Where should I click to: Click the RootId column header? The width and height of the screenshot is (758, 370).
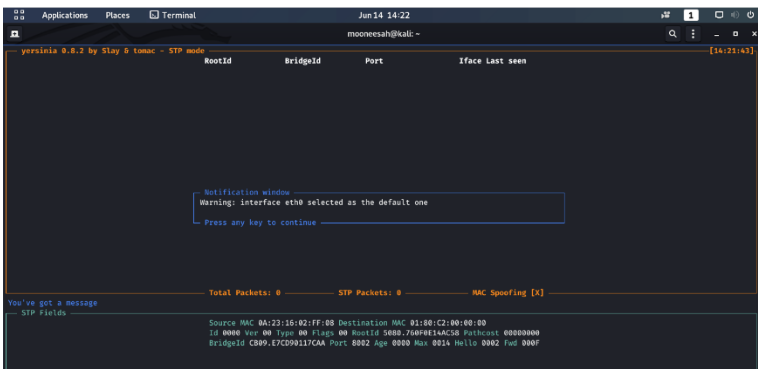coord(218,61)
